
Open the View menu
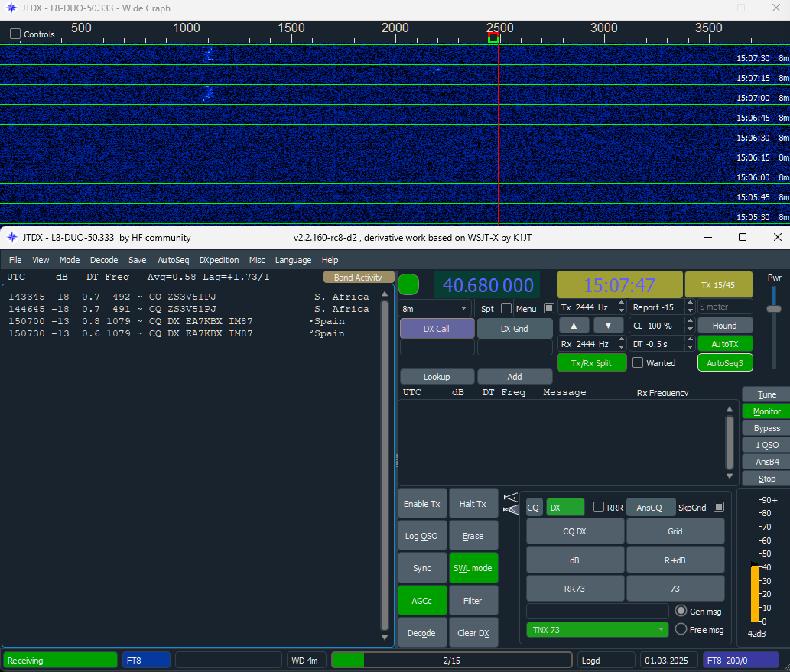click(41, 260)
